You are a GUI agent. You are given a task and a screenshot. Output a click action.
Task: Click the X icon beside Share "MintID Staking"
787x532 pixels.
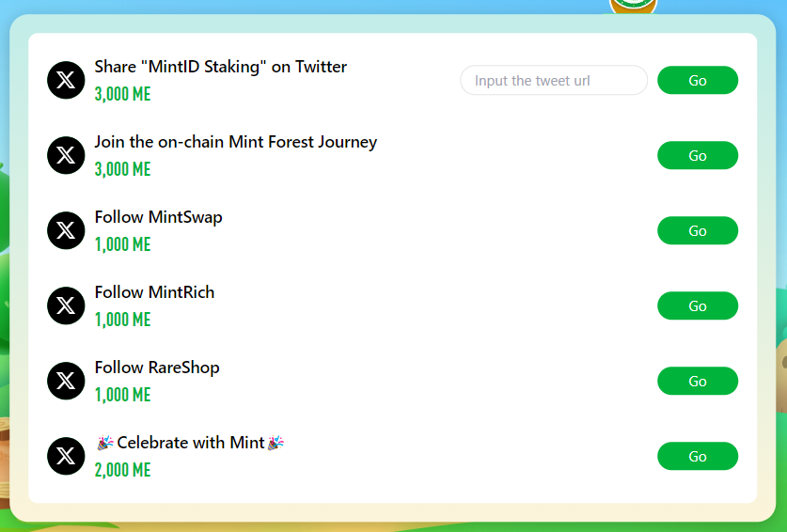click(66, 80)
